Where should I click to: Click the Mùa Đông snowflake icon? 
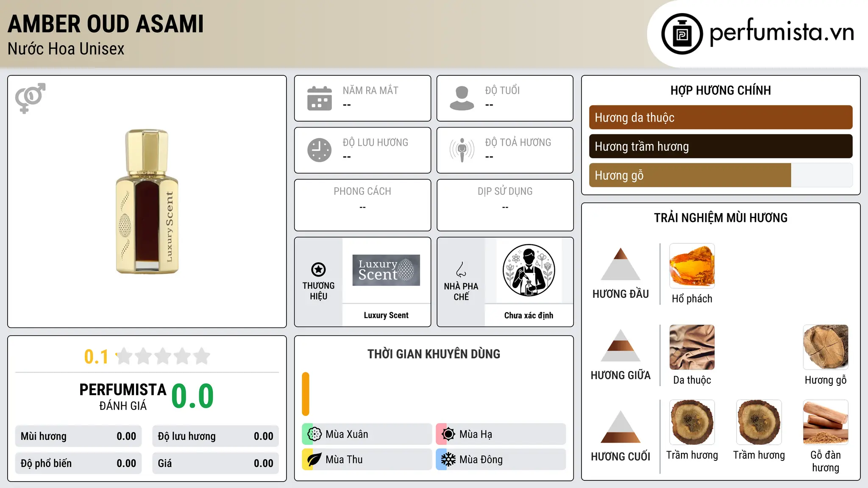(x=448, y=460)
